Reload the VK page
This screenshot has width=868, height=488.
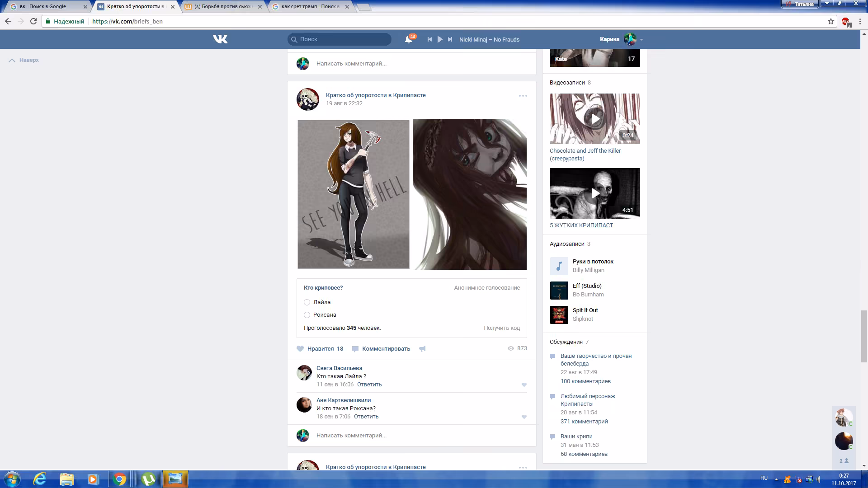click(33, 21)
